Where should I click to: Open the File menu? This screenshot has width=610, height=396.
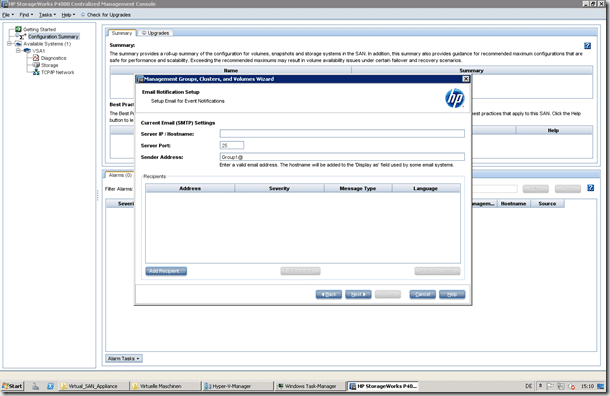[7, 15]
